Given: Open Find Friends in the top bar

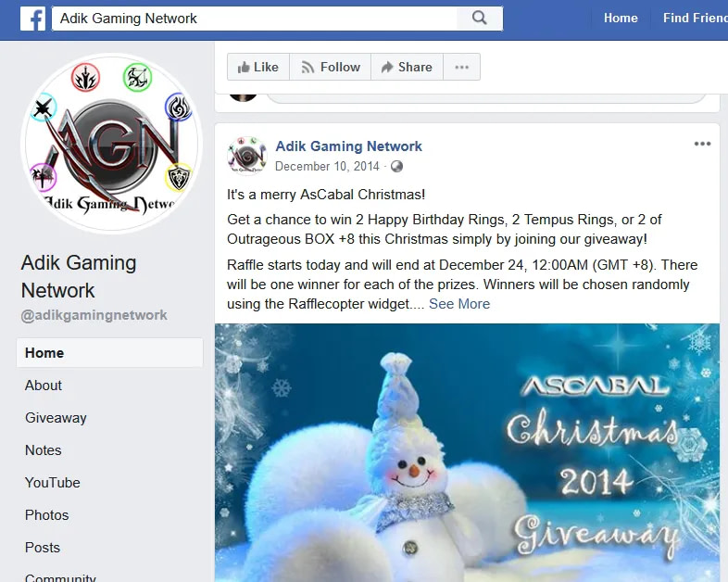Looking at the screenshot, I should pyautogui.click(x=695, y=19).
